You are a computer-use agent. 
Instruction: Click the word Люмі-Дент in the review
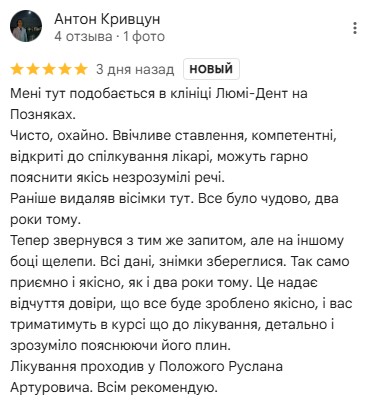tap(247, 94)
